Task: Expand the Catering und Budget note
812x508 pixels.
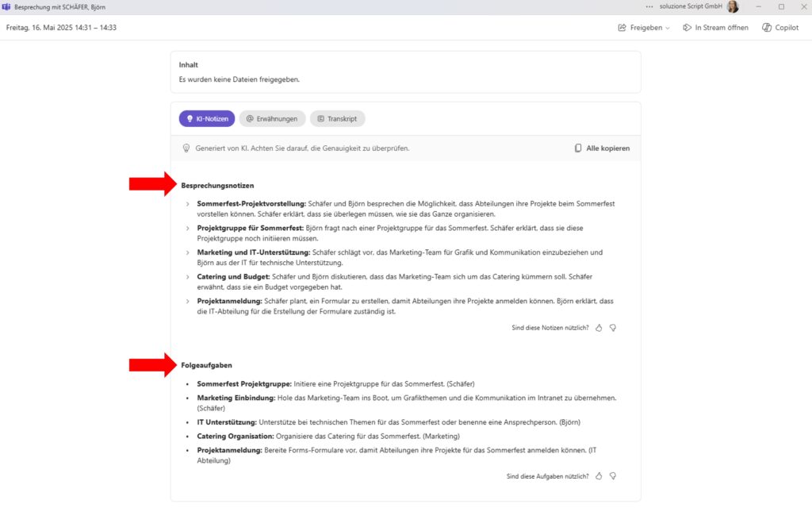Action: [188, 277]
